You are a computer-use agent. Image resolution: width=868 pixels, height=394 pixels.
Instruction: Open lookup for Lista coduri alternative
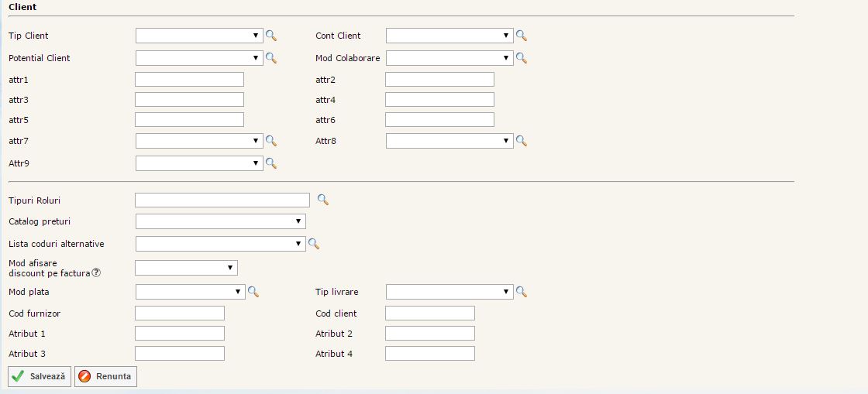[x=314, y=244]
